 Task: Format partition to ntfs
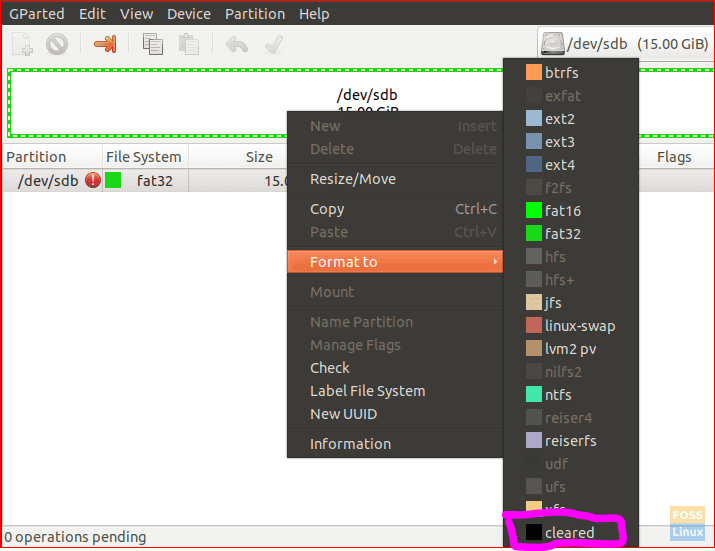(x=571, y=395)
